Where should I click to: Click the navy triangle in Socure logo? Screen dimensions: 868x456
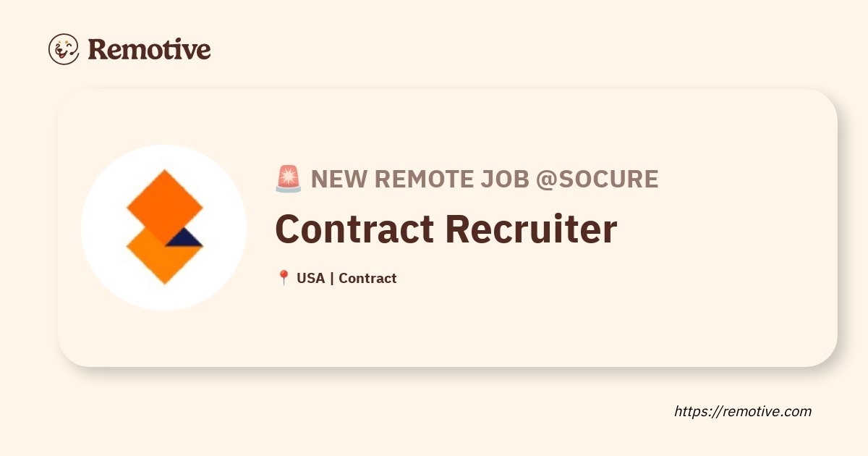point(184,237)
